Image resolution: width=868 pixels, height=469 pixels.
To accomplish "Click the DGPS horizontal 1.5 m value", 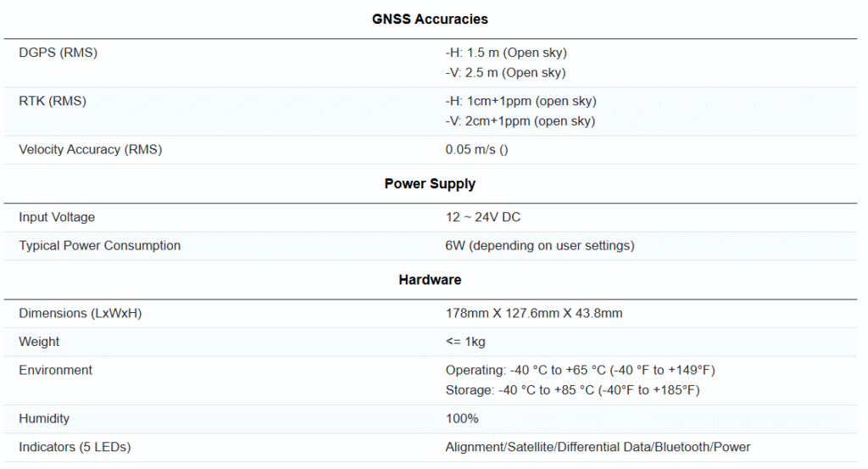I will click(x=506, y=53).
